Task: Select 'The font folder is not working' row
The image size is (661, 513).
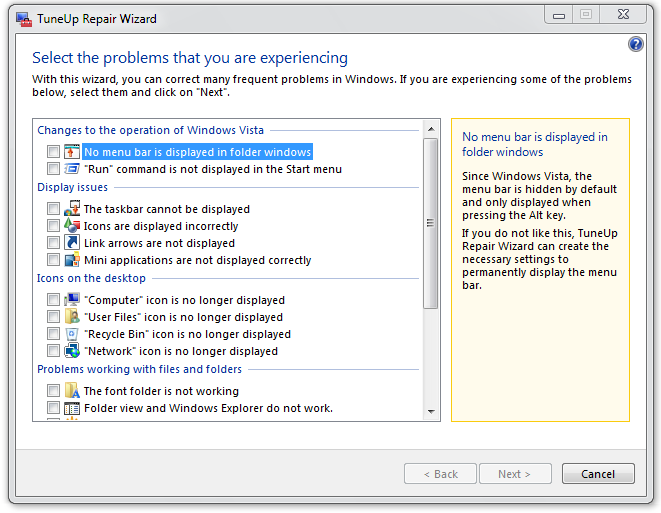Action: pos(161,391)
